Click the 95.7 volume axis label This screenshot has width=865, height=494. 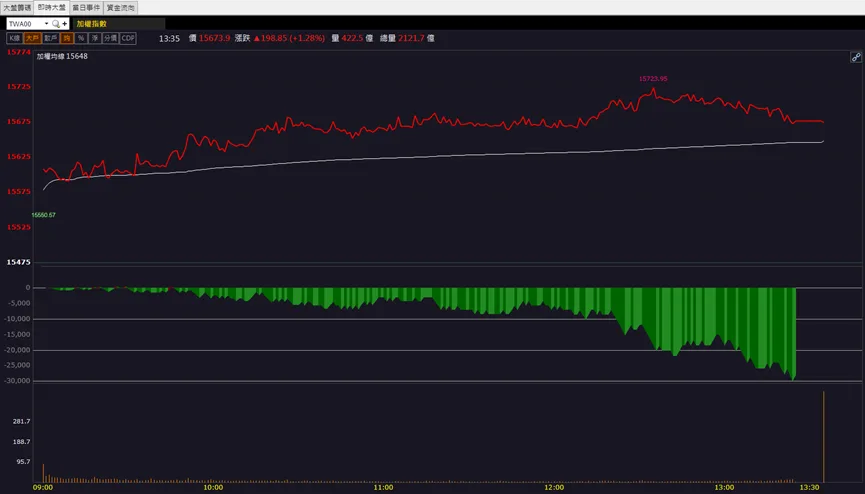23,461
